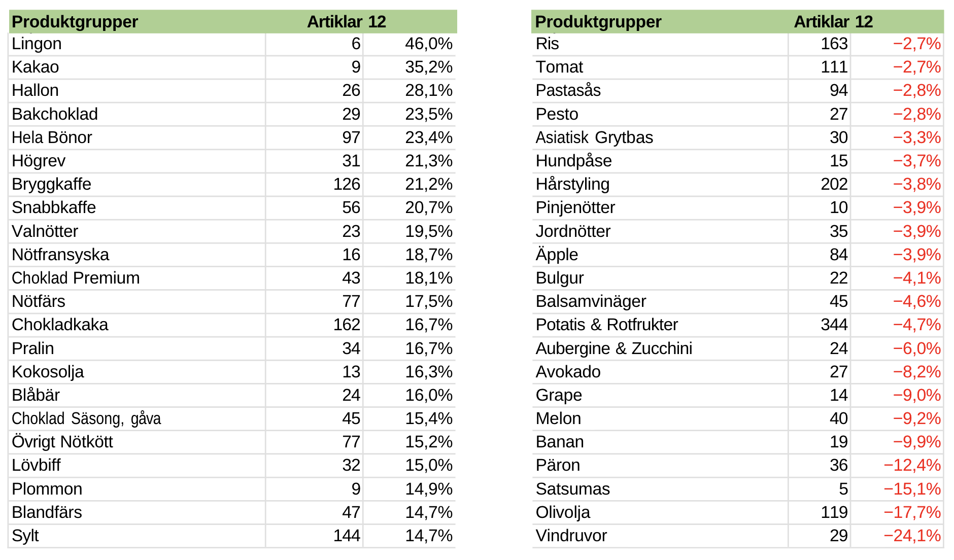Click the 46,0% value for Lingon
The height and width of the screenshot is (560, 954).
(x=428, y=44)
